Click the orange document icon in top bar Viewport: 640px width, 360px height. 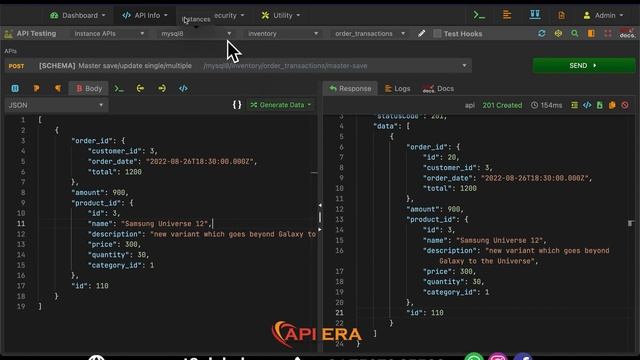coord(562,16)
